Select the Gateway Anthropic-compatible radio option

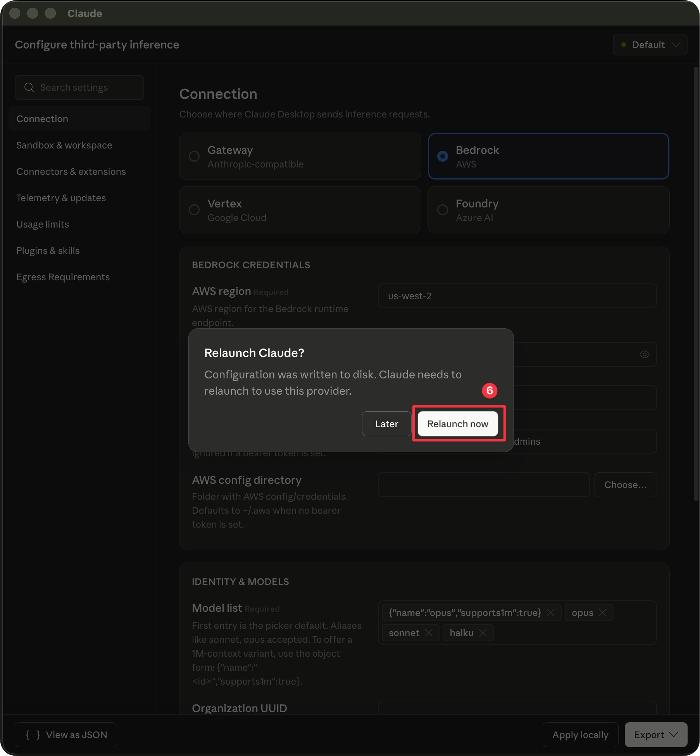300,156
